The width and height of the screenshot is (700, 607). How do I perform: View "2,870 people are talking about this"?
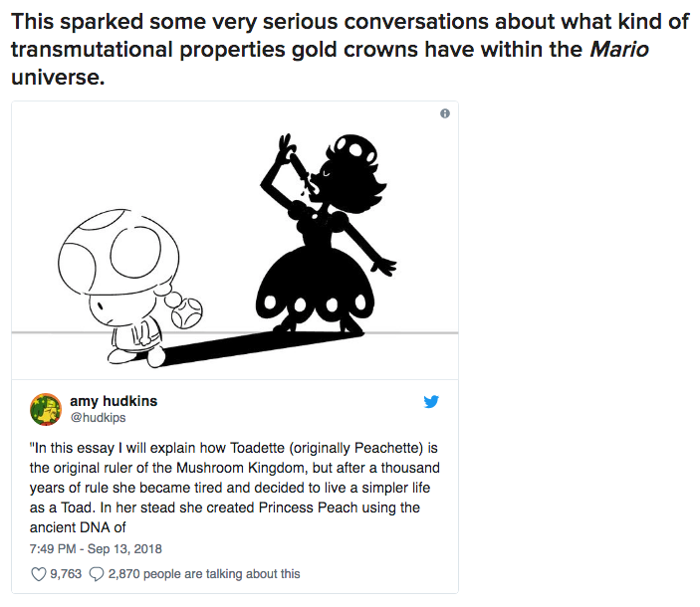203,573
